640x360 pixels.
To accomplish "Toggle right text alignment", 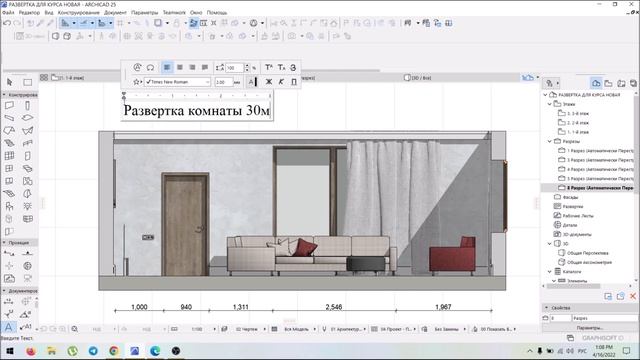I will tap(192, 67).
